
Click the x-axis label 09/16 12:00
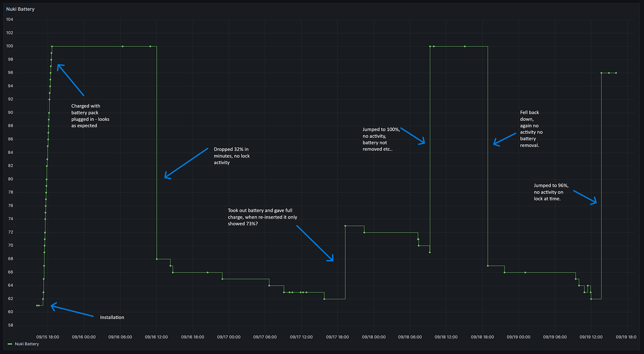click(156, 336)
